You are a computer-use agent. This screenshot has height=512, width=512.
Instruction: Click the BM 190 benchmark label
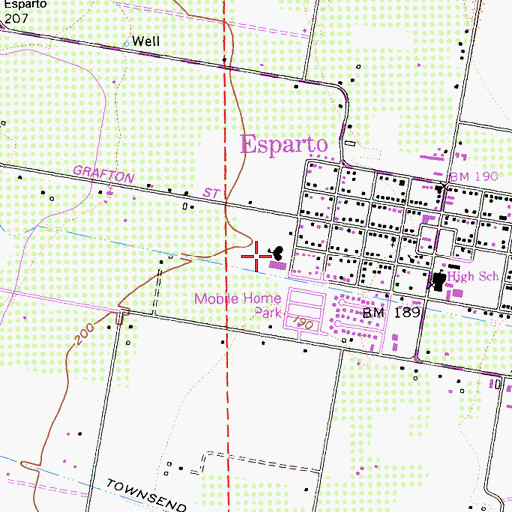(x=474, y=176)
